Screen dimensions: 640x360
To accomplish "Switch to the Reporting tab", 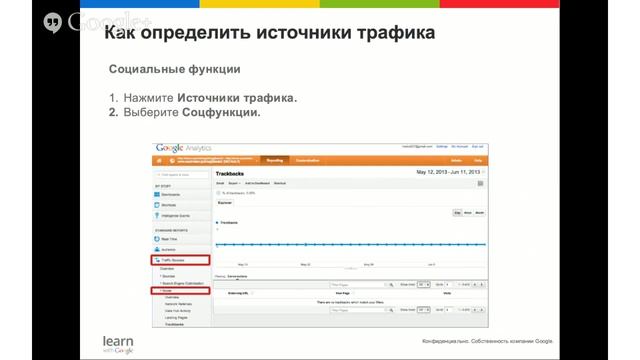I will 275,161.
